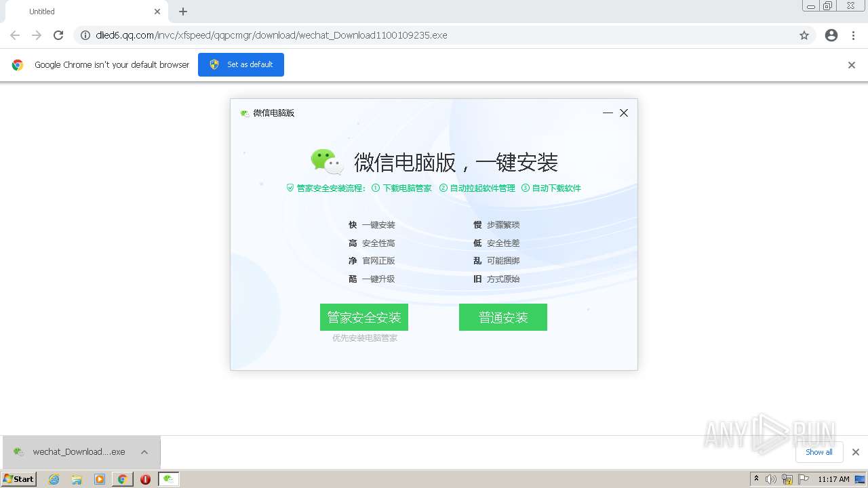Dismiss the default browser infobar
Image resolution: width=868 pixels, height=488 pixels.
pos(852,65)
